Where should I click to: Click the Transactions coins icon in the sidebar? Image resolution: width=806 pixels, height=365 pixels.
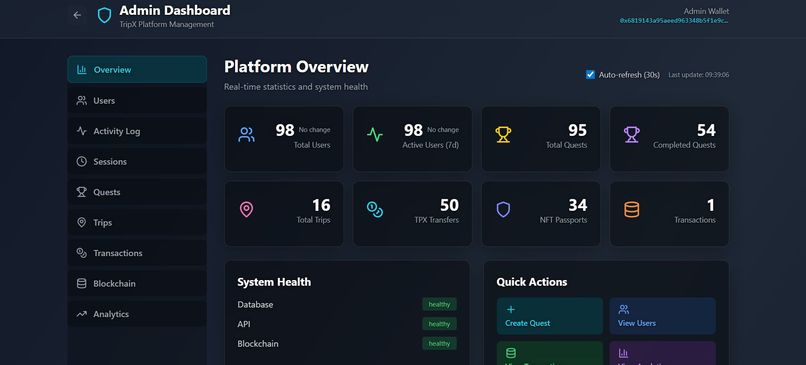82,253
